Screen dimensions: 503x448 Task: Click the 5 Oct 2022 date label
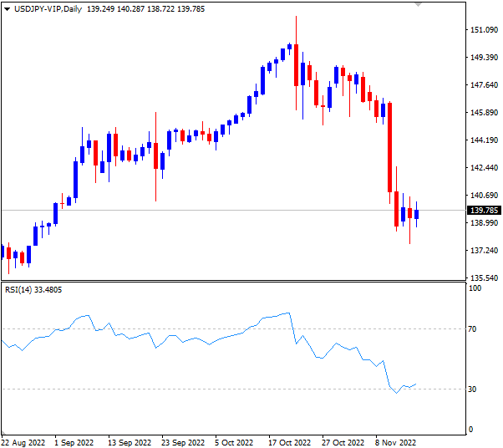234,443
